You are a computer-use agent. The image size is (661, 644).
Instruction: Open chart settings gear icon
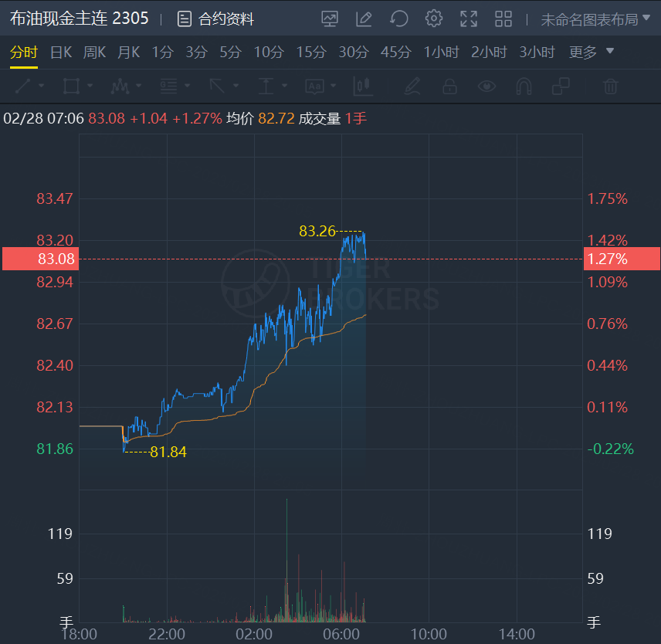(434, 19)
